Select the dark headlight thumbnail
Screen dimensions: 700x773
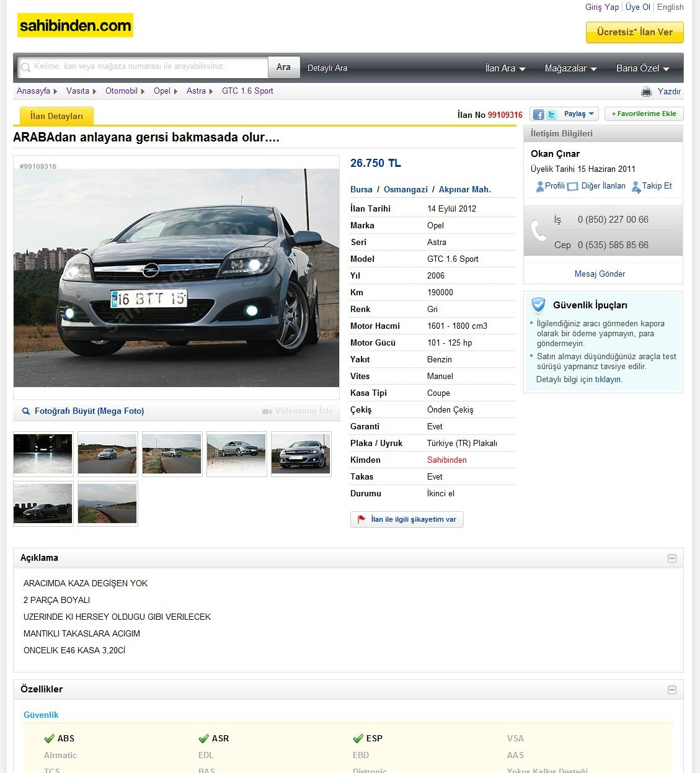pos(43,454)
